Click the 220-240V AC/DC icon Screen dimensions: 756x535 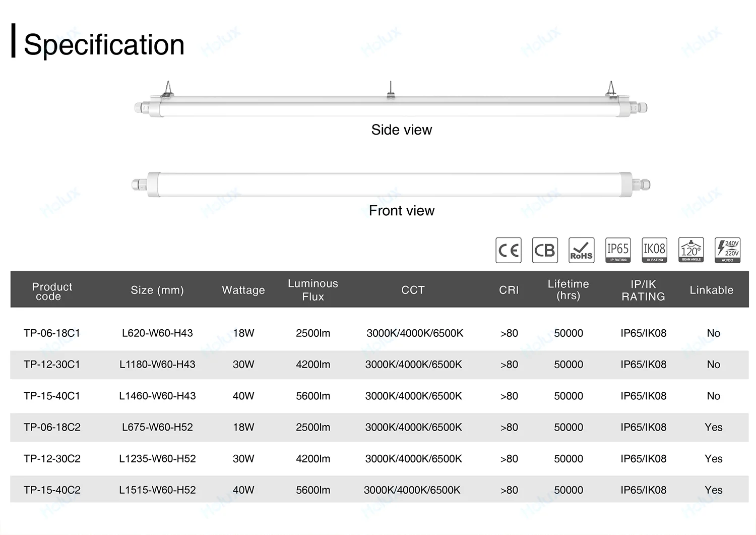[728, 250]
